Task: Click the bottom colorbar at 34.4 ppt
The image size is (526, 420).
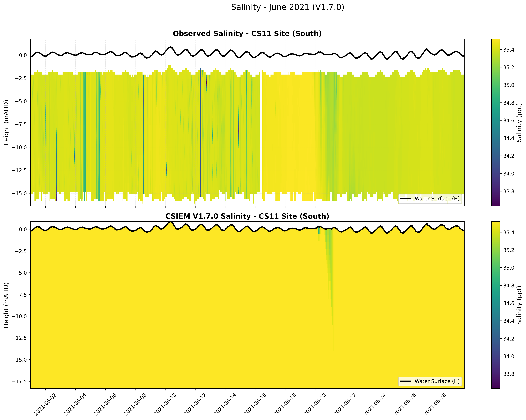Action: pyautogui.click(x=496, y=321)
